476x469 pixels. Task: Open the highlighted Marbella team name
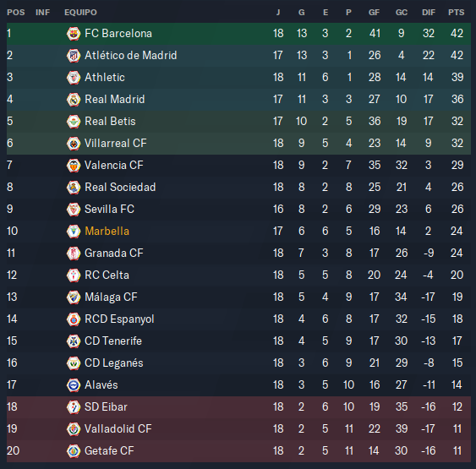point(107,232)
